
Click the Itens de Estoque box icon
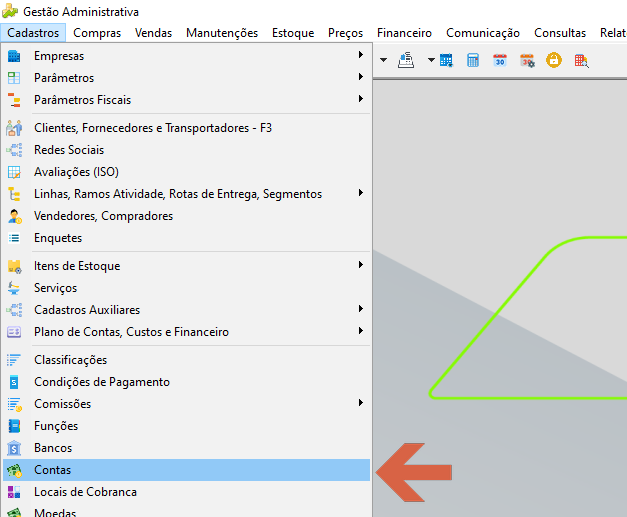14,266
